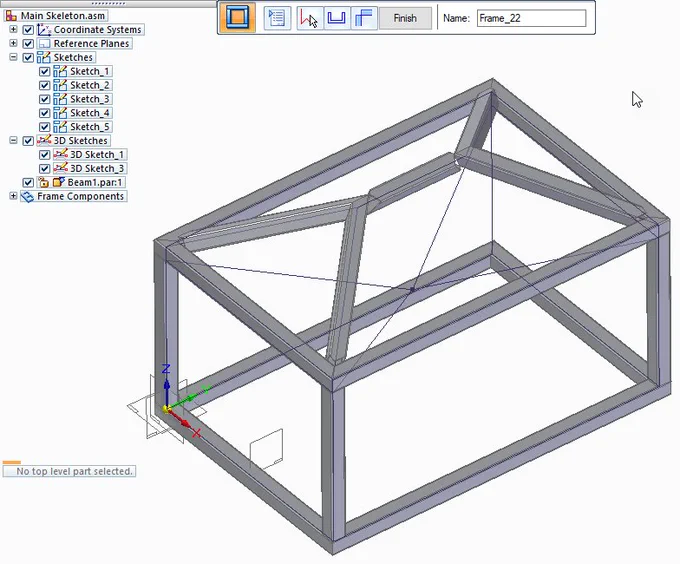Select the Sketch_2 label in the tree
This screenshot has height=564, width=680.
point(90,85)
